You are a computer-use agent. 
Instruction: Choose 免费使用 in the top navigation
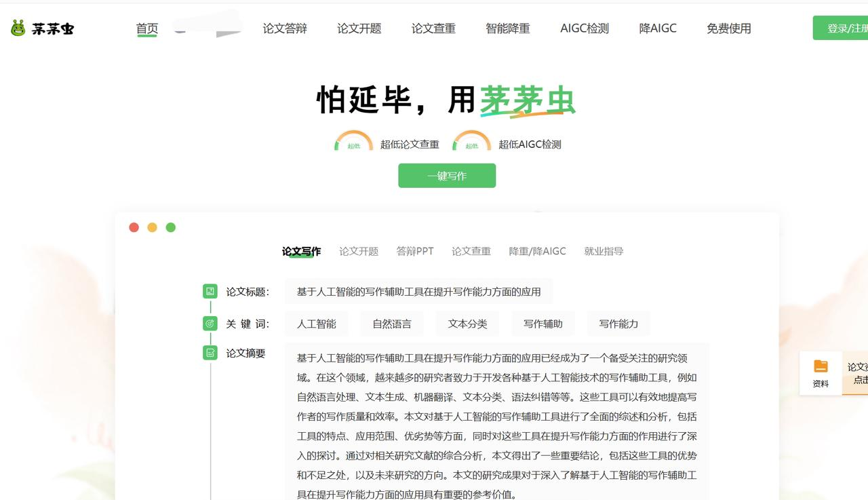[x=729, y=28]
